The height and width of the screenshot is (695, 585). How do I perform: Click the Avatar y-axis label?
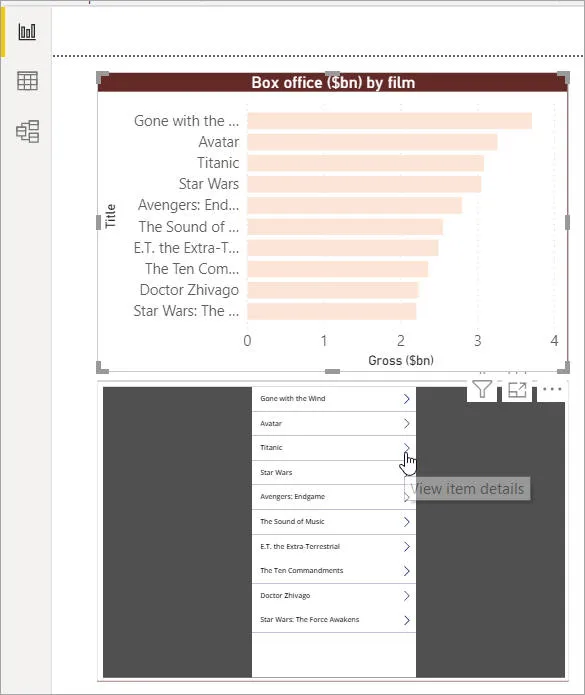pyautogui.click(x=218, y=142)
